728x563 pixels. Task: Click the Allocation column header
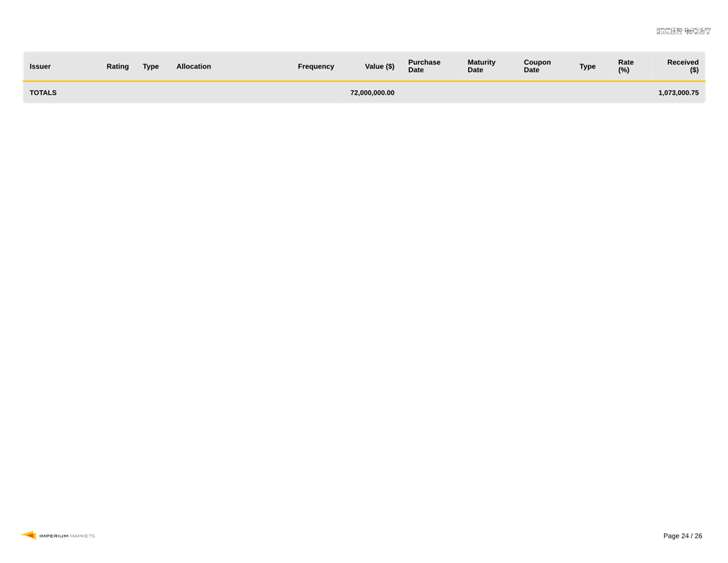[x=193, y=66]
